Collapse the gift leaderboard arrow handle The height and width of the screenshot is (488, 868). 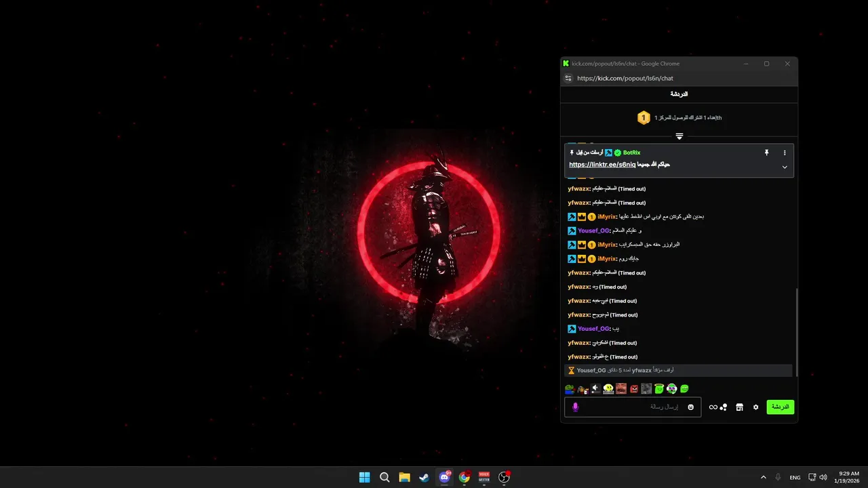coord(679,136)
